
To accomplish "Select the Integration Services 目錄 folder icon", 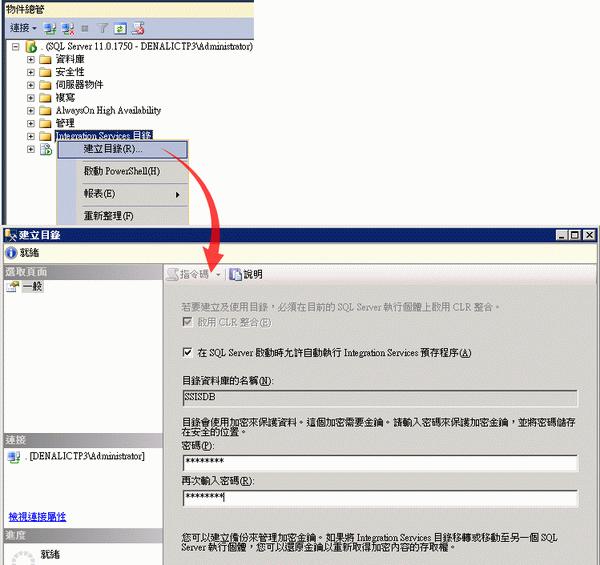I will (45, 136).
